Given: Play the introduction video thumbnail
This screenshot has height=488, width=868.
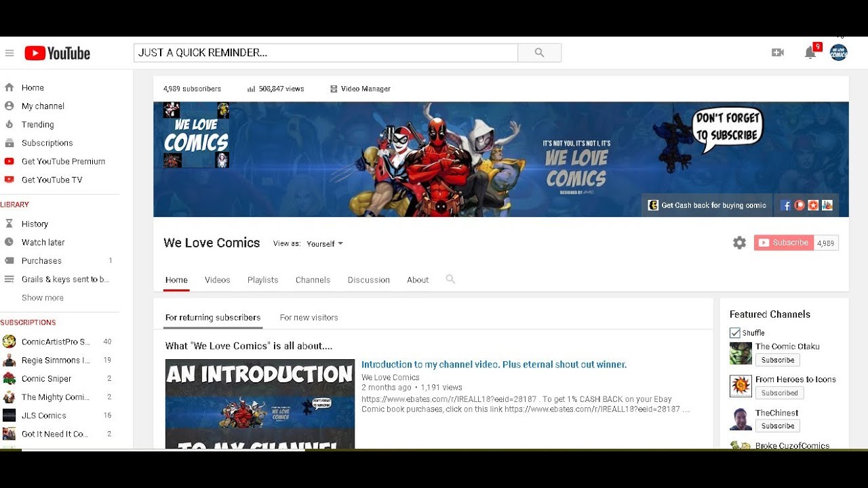Looking at the screenshot, I should 260,404.
